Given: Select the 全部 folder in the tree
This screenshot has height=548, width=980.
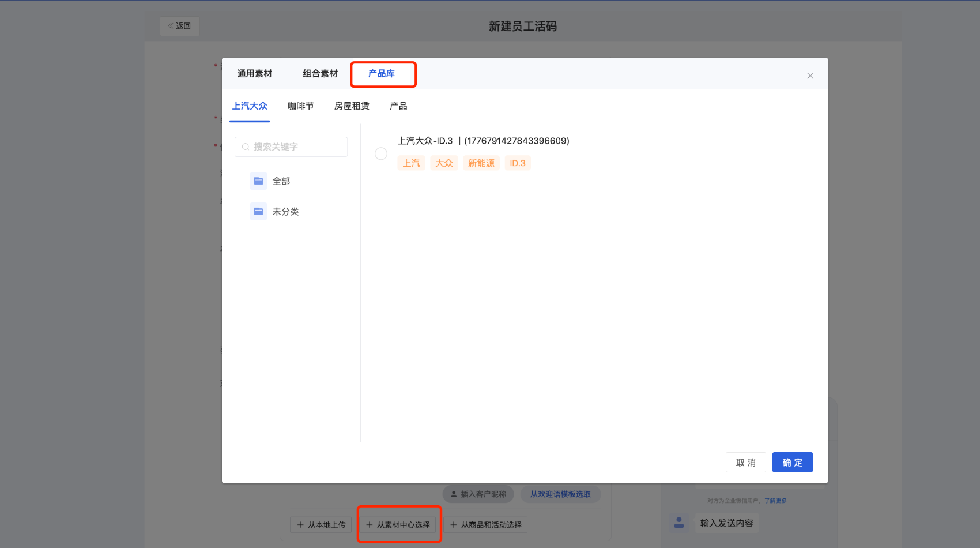Looking at the screenshot, I should pos(281,181).
